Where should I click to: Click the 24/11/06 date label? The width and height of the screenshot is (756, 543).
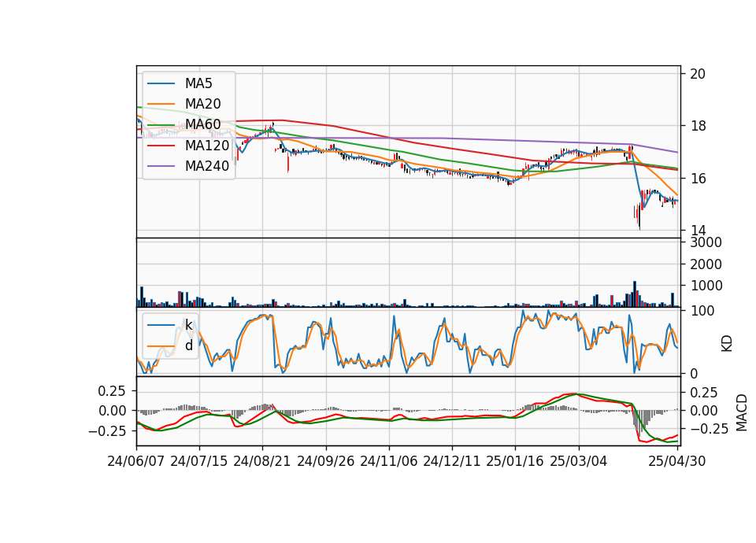point(388,461)
